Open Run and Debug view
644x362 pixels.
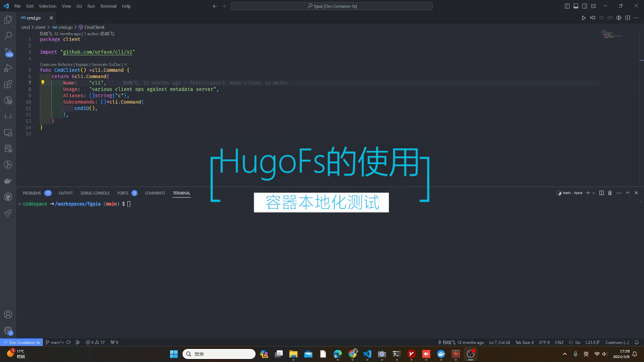click(x=8, y=68)
